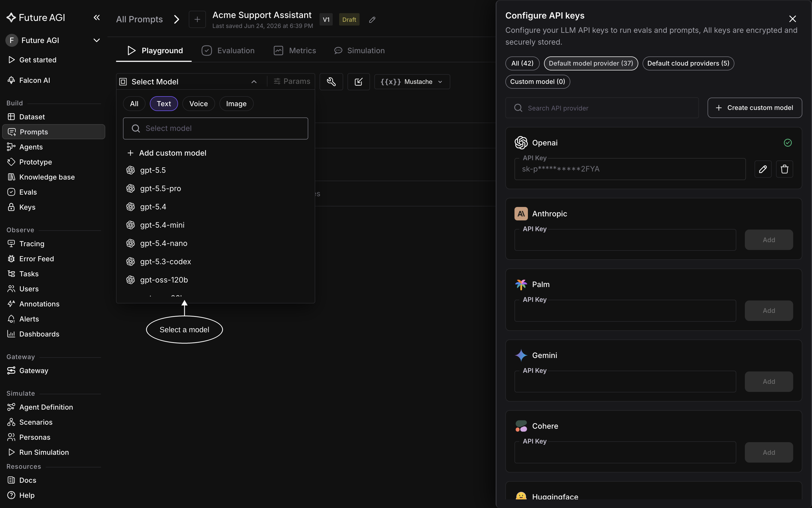The width and height of the screenshot is (812, 508).
Task: Open Dashboards page
Action: pyautogui.click(x=33, y=334)
